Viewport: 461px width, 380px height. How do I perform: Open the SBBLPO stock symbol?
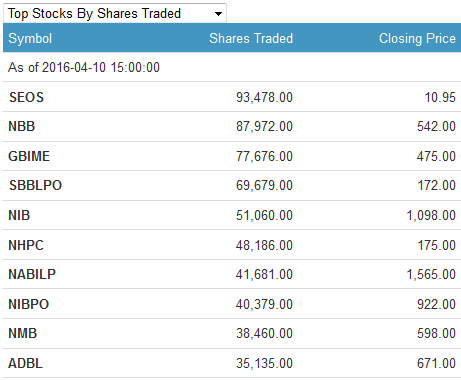(35, 185)
